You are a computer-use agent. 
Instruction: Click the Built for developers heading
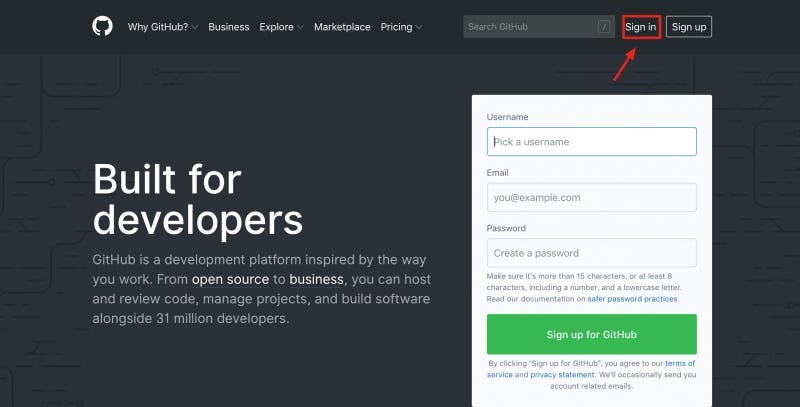tap(197, 199)
